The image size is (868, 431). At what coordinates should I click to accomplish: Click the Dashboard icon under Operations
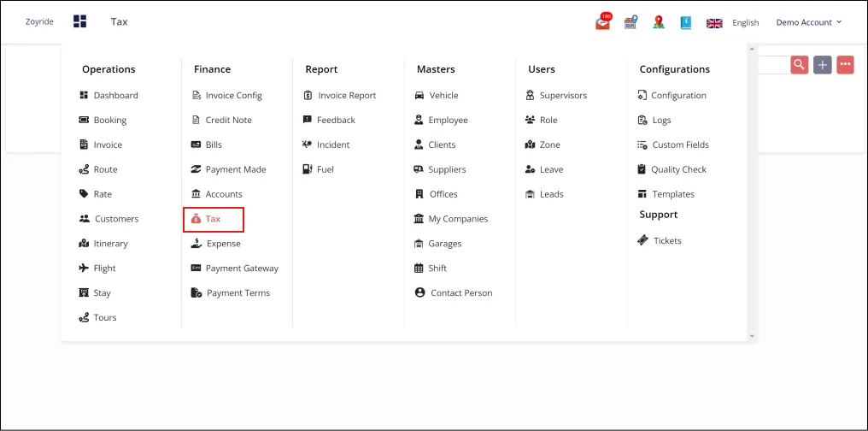pos(84,95)
